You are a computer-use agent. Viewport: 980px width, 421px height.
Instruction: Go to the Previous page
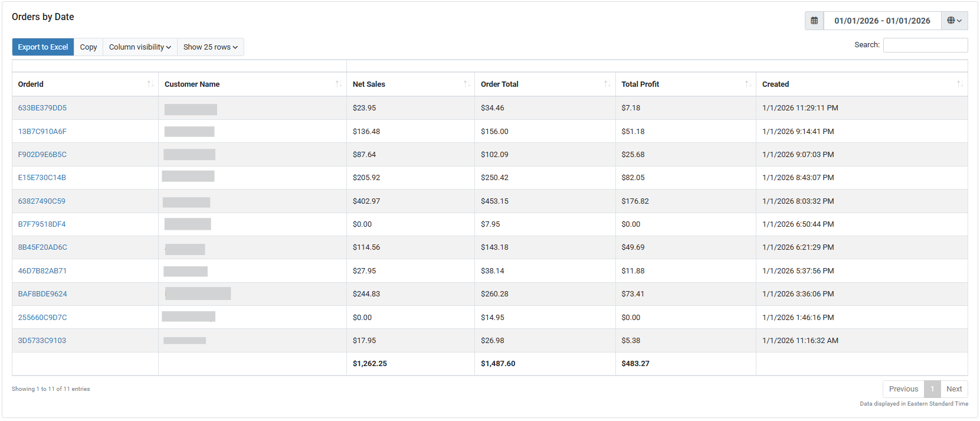(x=903, y=389)
